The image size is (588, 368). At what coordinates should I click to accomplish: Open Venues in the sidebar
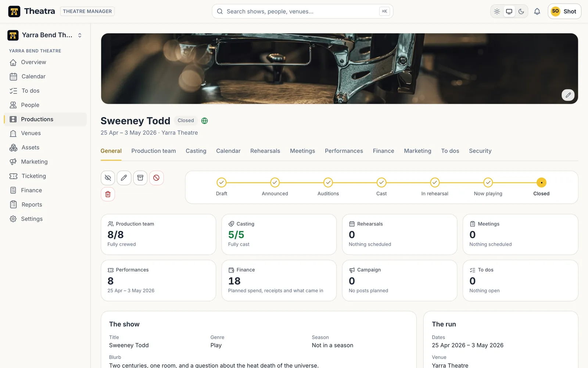point(45,133)
